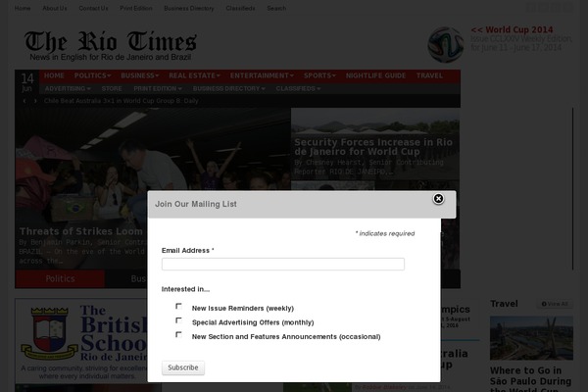Close the mailing list popup

(438, 198)
